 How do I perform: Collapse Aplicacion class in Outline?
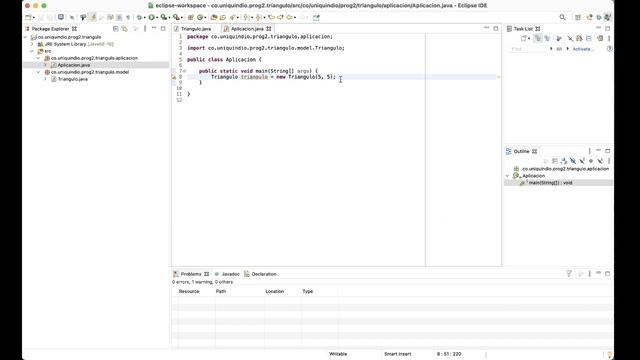[x=507, y=176]
